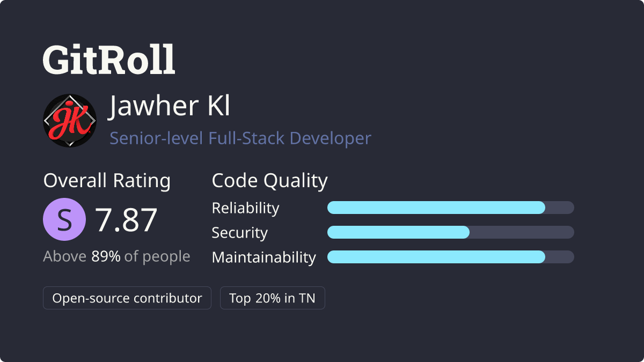This screenshot has height=362, width=644.
Task: Click the GitRoll logo text
Action: coord(109,59)
